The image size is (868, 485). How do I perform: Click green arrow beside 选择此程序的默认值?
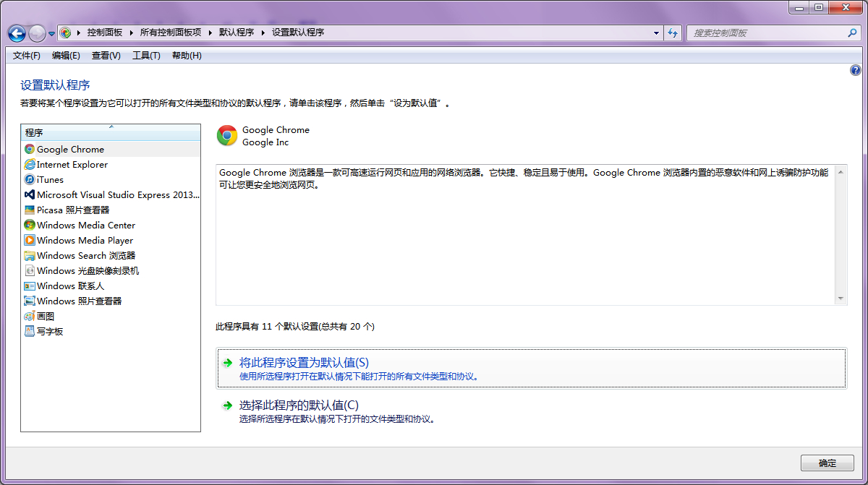(227, 405)
